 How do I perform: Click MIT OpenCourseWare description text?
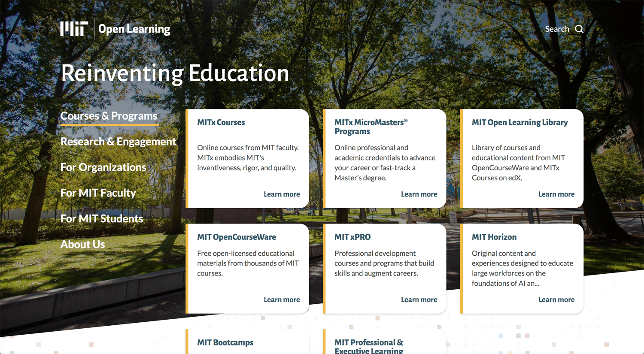248,263
